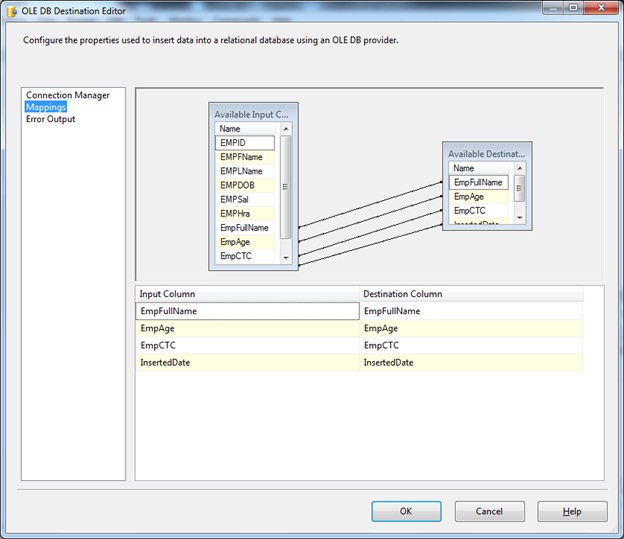The image size is (624, 539).
Task: Select EMPLName input column
Action: point(245,171)
